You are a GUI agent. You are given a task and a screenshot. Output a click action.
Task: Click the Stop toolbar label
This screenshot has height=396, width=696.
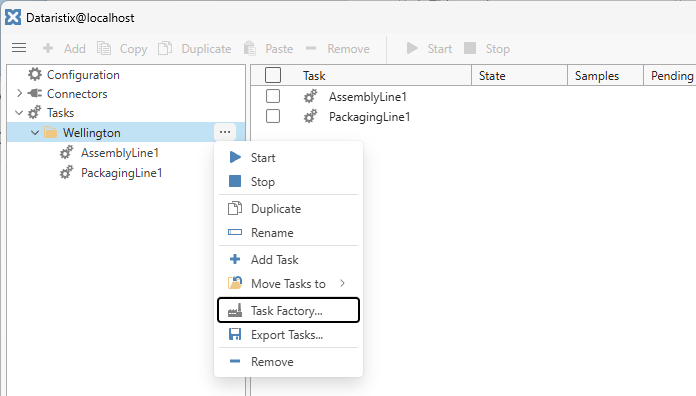(498, 49)
